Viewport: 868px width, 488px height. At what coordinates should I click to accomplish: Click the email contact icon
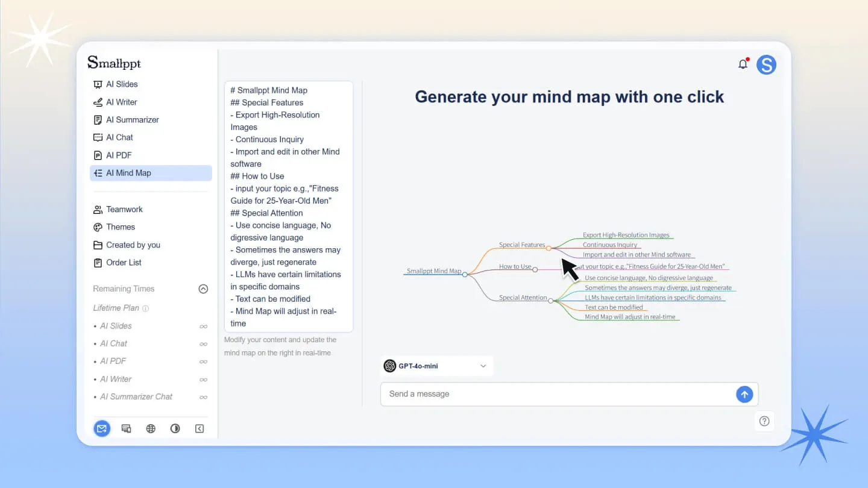[x=102, y=428]
